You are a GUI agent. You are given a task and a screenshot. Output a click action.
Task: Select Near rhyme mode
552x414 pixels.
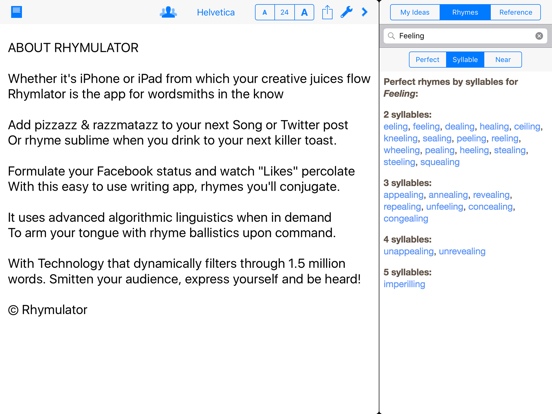tap(503, 59)
